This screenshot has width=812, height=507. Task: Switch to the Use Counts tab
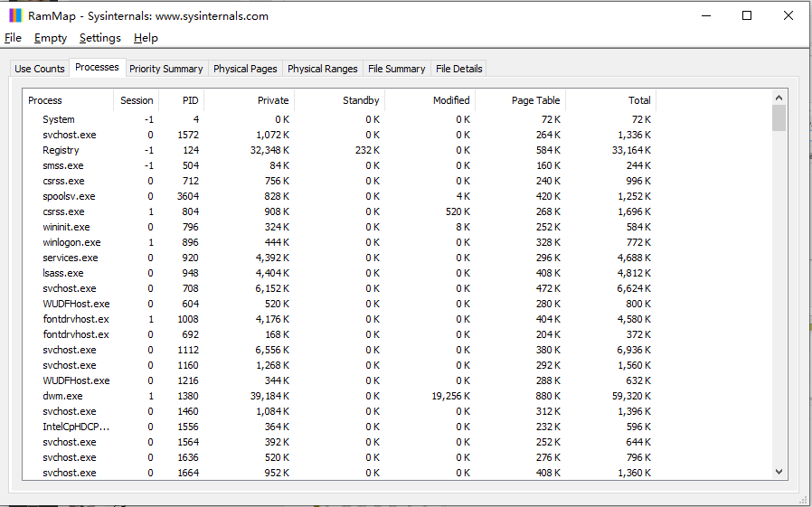point(40,69)
